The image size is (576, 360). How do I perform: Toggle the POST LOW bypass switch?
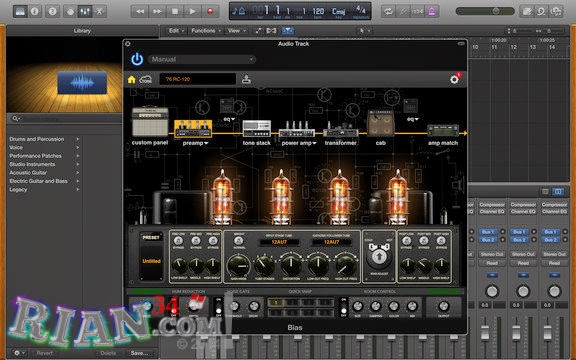tap(406, 241)
